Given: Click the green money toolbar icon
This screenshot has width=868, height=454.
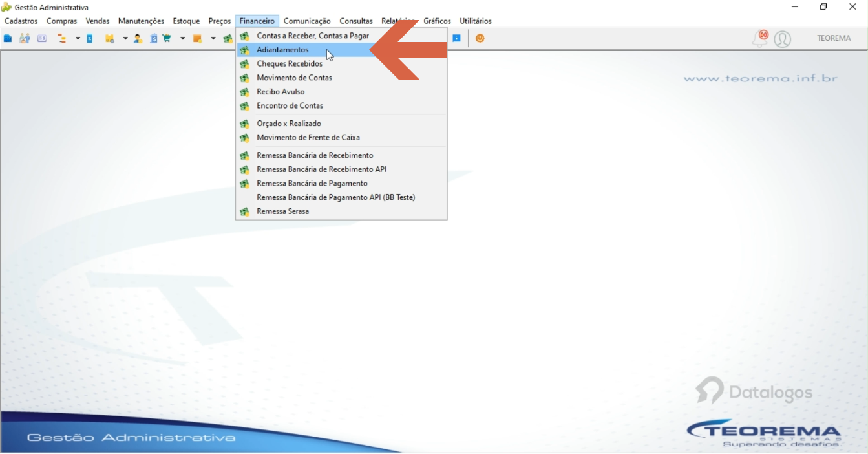Looking at the screenshot, I should 228,38.
